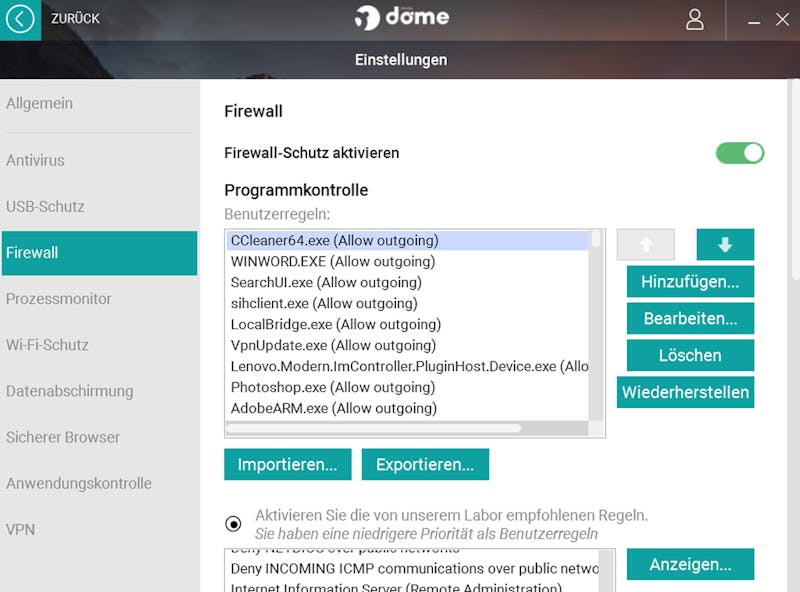Image resolution: width=800 pixels, height=592 pixels.
Task: Click the vertical scrollbar of Benutzerregeln list
Action: coord(595,325)
